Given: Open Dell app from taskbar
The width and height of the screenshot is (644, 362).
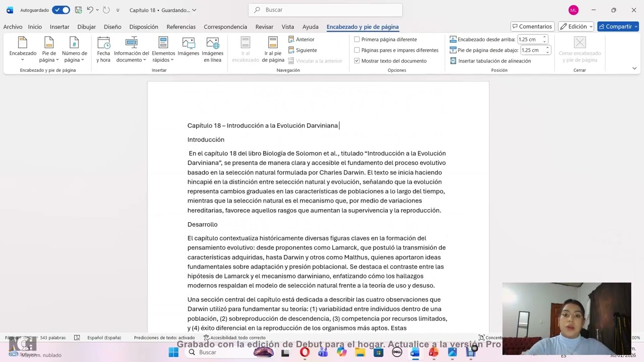Looking at the screenshot, I should pyautogui.click(x=396, y=352).
